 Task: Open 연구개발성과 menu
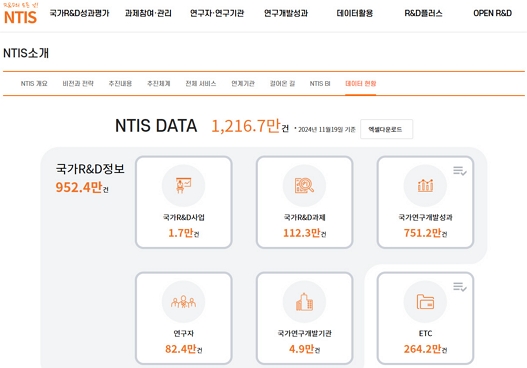pyautogui.click(x=286, y=13)
